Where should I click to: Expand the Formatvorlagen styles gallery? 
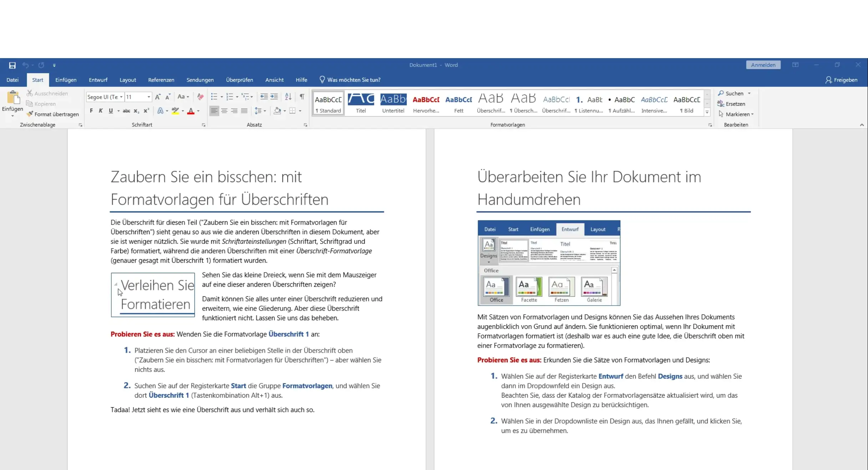(707, 112)
